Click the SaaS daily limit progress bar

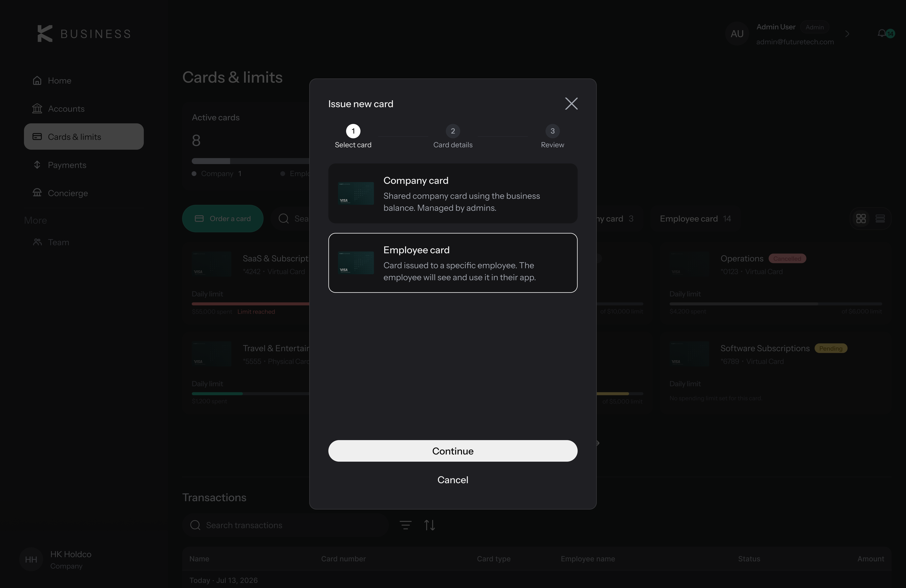click(x=250, y=304)
